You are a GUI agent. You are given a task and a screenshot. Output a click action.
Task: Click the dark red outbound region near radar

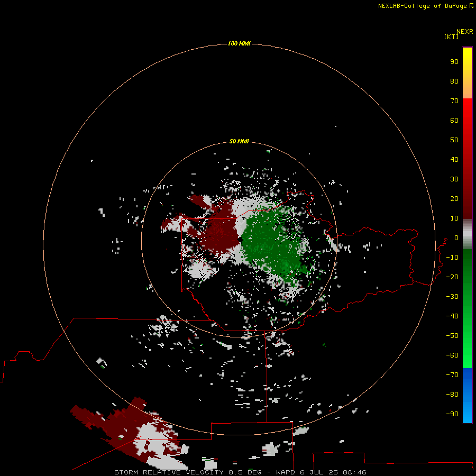[x=220, y=232]
